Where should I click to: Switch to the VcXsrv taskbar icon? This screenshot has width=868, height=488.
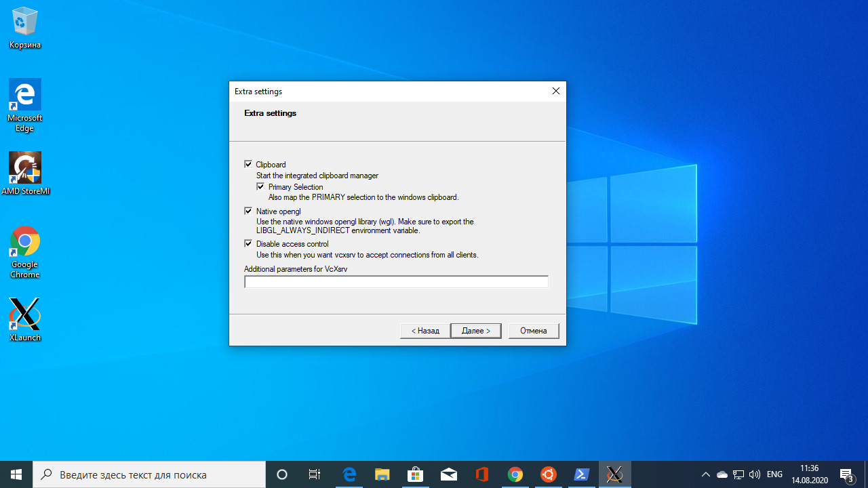click(x=615, y=474)
